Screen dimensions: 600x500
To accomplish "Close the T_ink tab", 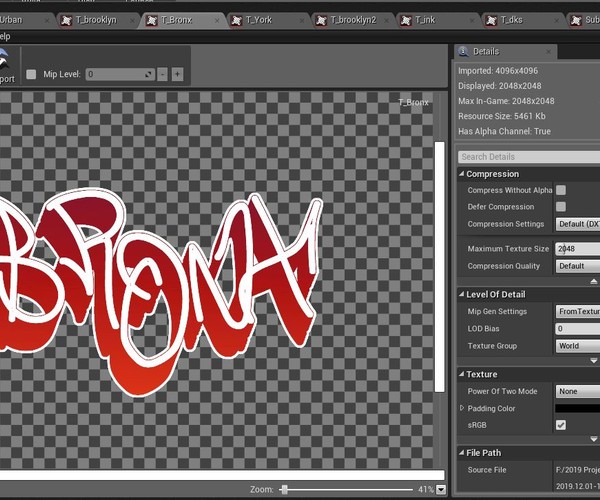I will point(472,21).
